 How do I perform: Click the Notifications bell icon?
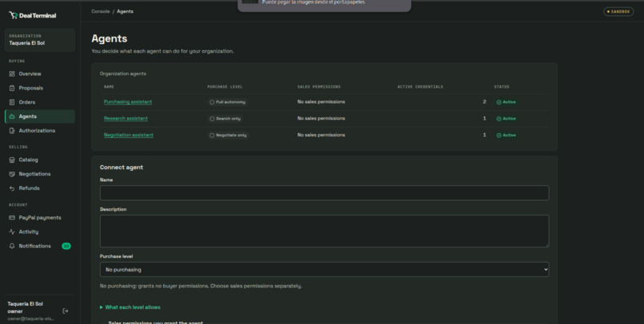[x=12, y=246]
